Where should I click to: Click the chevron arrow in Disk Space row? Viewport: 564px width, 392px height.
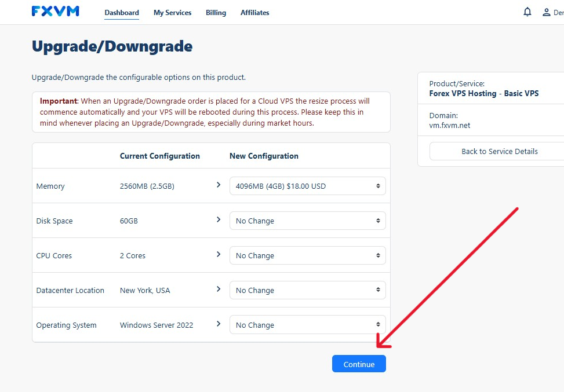click(219, 219)
